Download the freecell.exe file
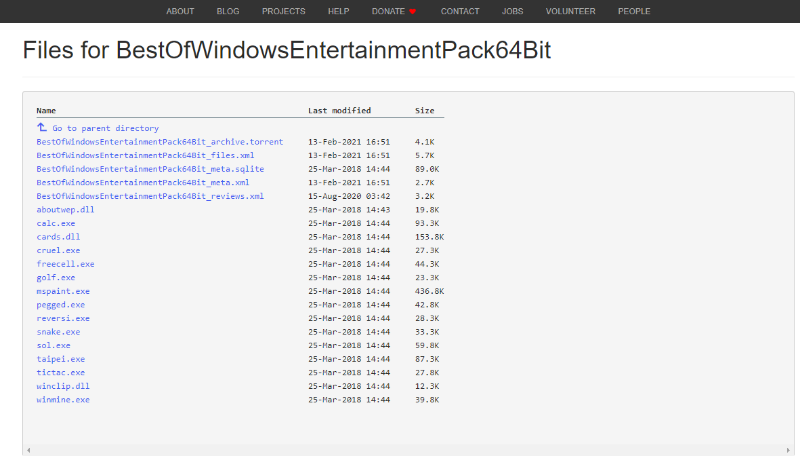 (65, 264)
